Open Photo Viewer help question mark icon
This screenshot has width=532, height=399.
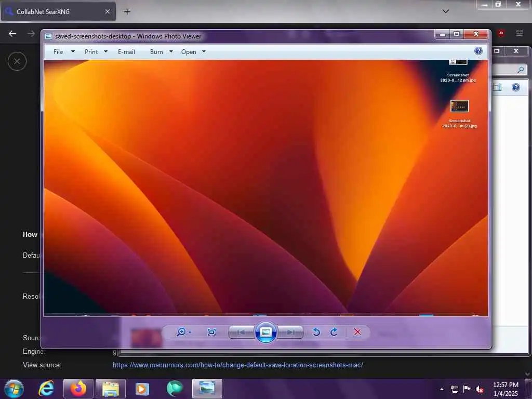(478, 51)
